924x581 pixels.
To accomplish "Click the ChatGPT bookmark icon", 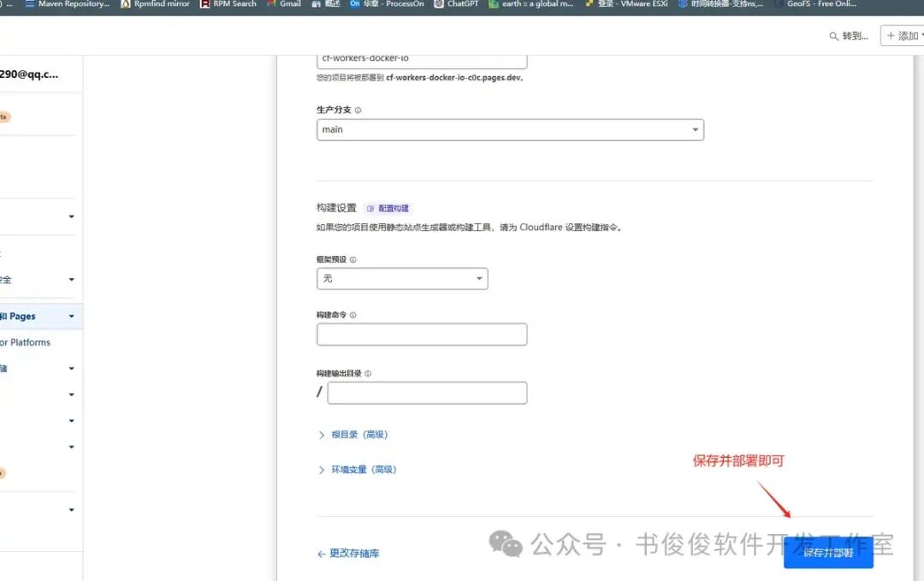I will (x=438, y=3).
